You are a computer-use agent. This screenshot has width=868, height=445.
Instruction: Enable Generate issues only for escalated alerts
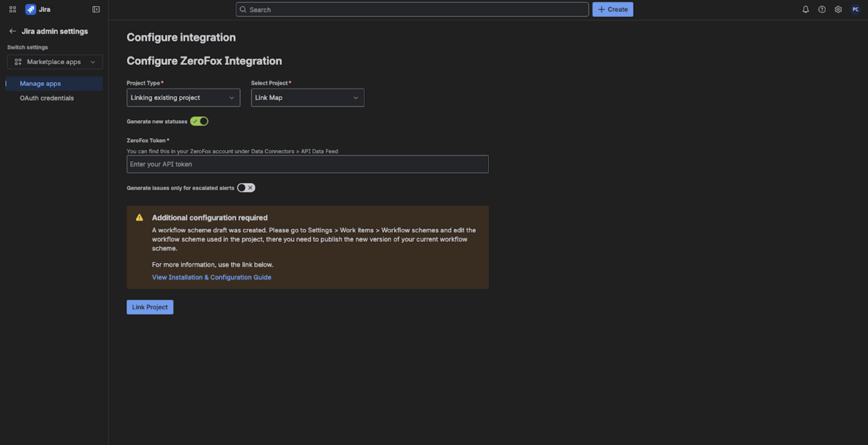coord(246,188)
